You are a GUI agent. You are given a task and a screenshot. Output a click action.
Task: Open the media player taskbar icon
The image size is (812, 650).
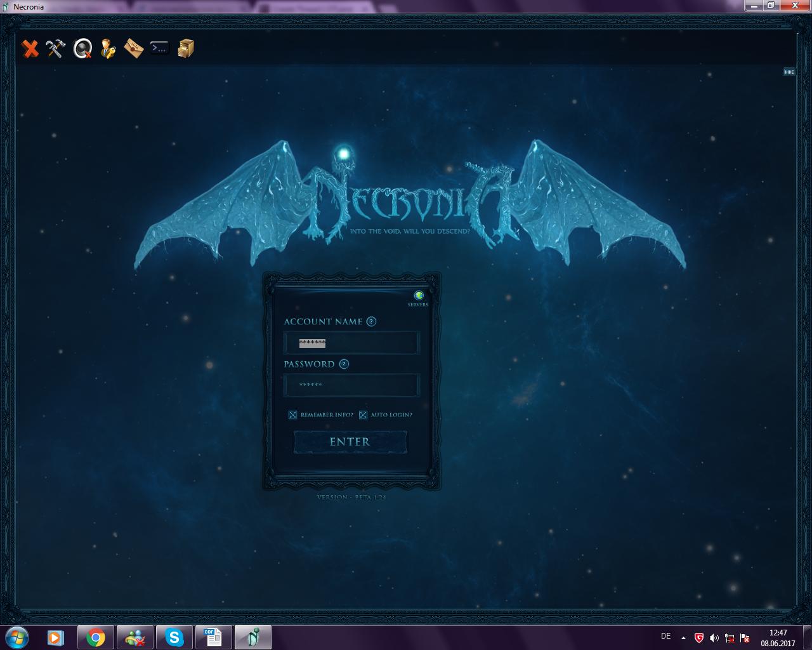(x=55, y=637)
